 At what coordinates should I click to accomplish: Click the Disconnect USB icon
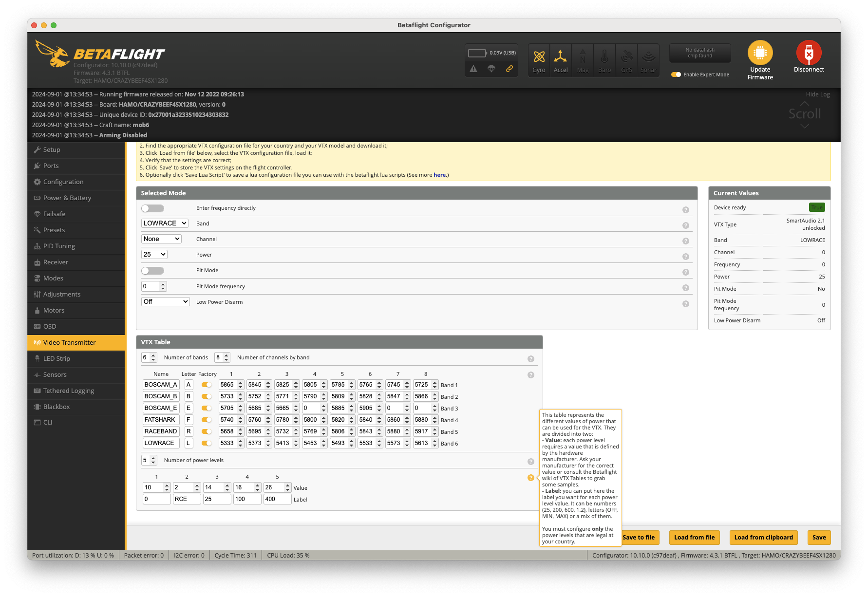tap(809, 53)
